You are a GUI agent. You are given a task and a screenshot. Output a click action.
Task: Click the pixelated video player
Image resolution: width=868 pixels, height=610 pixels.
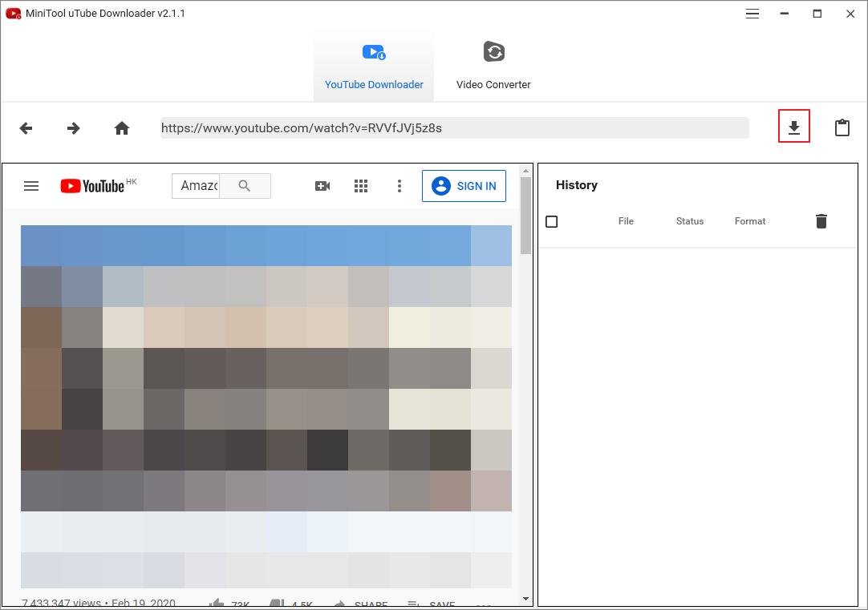coord(266,406)
